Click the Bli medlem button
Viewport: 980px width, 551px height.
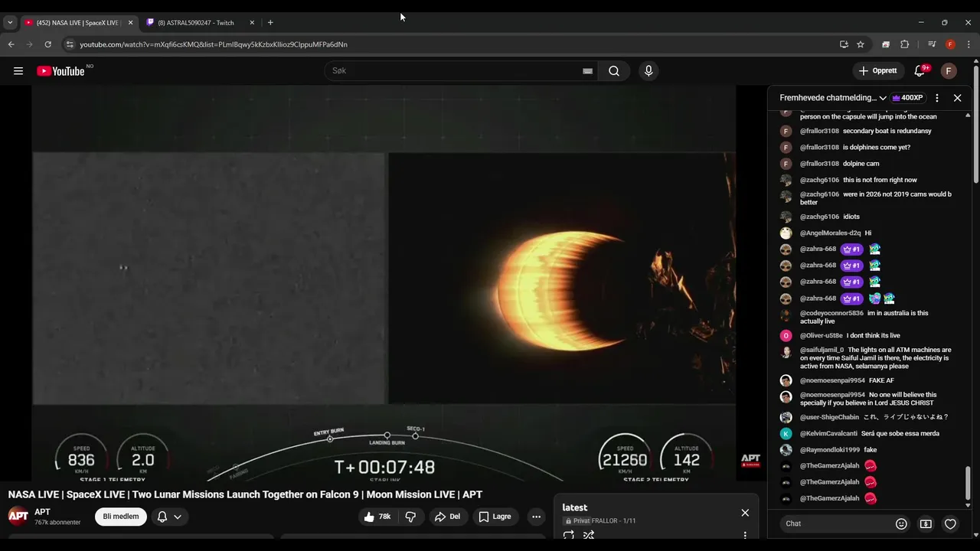click(x=121, y=517)
